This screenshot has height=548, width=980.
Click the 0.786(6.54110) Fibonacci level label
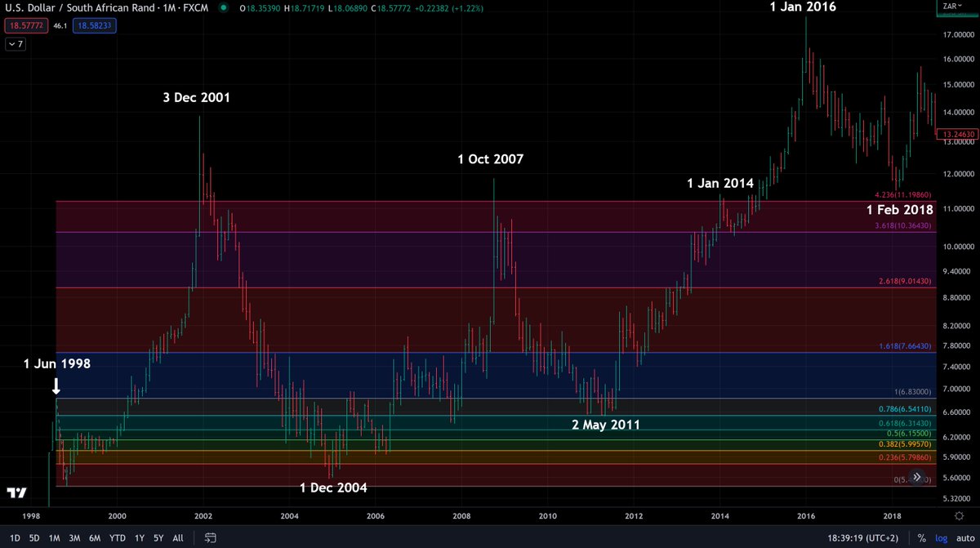[903, 410]
